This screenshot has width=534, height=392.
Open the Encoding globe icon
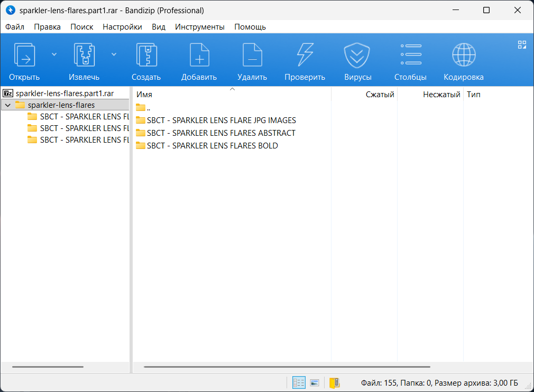click(x=463, y=55)
